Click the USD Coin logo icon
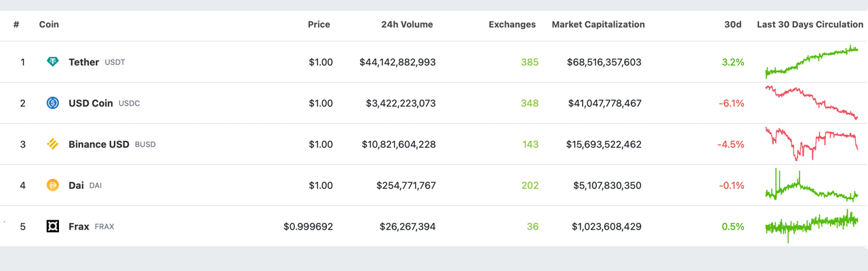Image resolution: width=868 pixels, height=271 pixels. click(x=53, y=104)
